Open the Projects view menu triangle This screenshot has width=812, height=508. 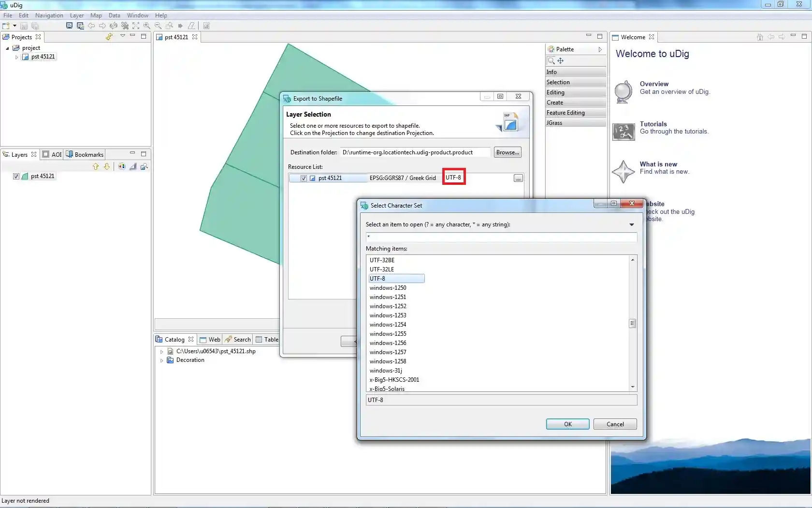(123, 36)
